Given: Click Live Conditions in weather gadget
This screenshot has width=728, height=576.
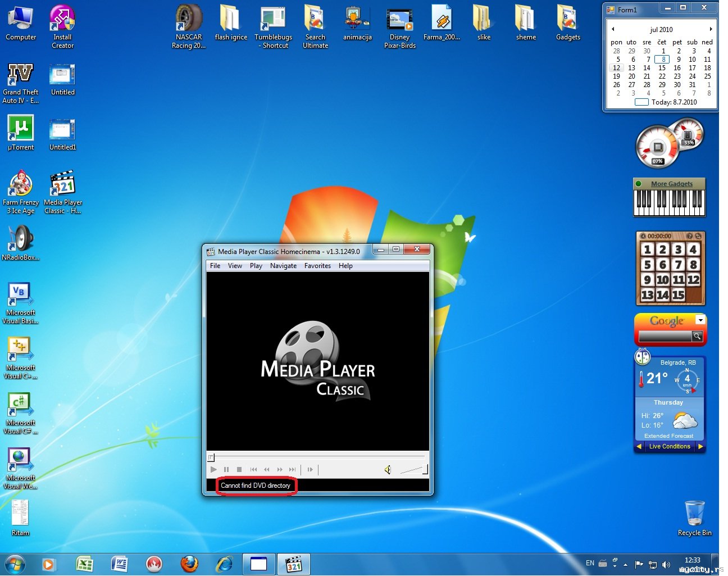Looking at the screenshot, I should tap(669, 447).
